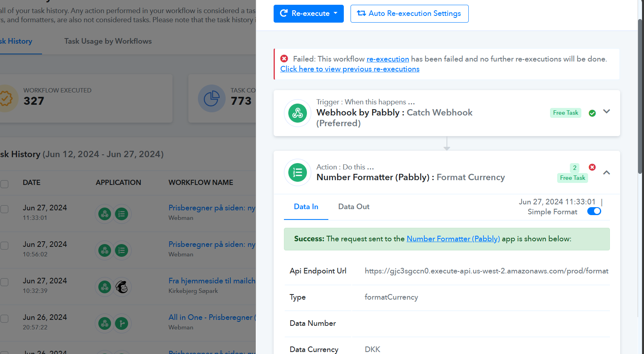The width and height of the screenshot is (644, 354).
Task: Click the vertical scrollbar of the side panel
Action: [x=640, y=95]
